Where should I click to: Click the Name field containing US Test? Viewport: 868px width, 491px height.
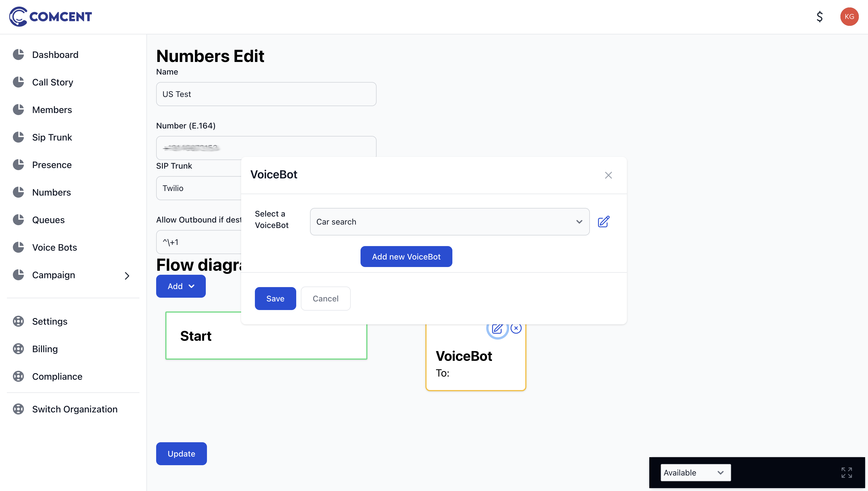pos(266,94)
